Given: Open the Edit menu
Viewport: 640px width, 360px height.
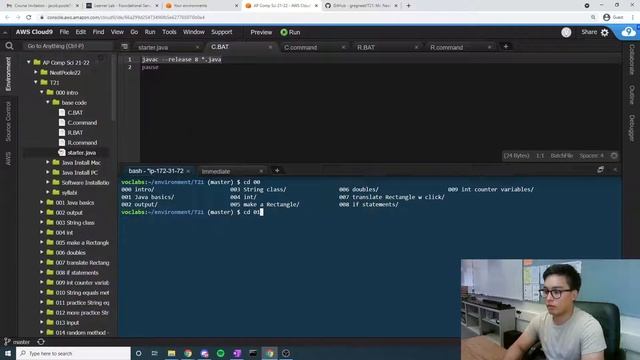Looking at the screenshot, I should point(80,32).
